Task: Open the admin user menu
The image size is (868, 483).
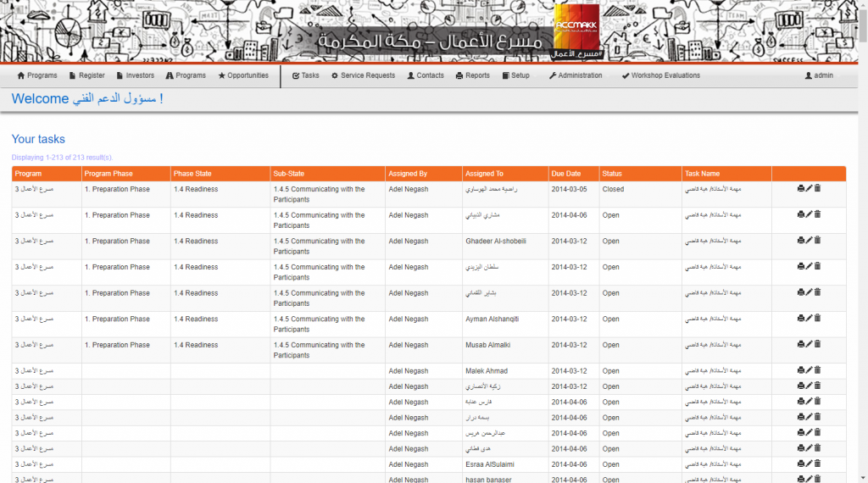Action: pos(819,75)
